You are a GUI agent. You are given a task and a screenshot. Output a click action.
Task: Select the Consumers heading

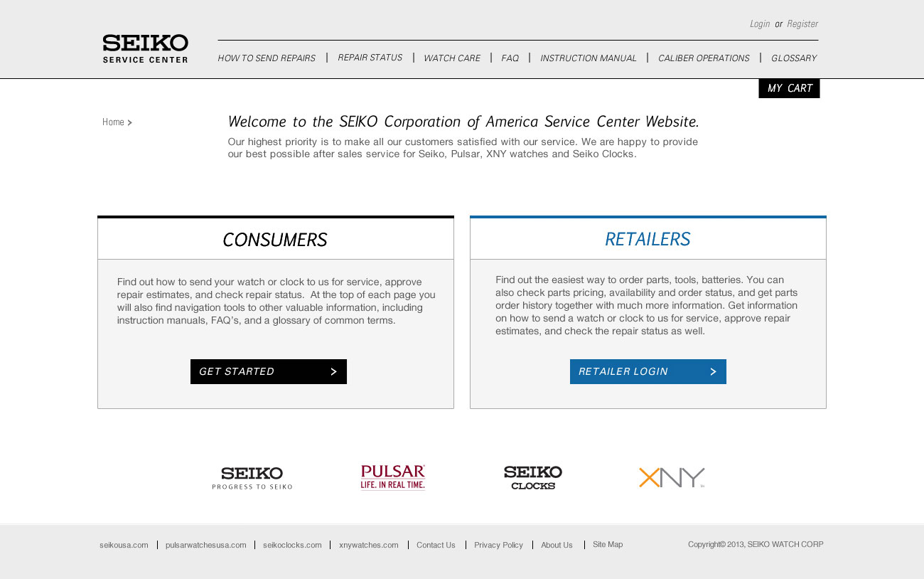(275, 240)
